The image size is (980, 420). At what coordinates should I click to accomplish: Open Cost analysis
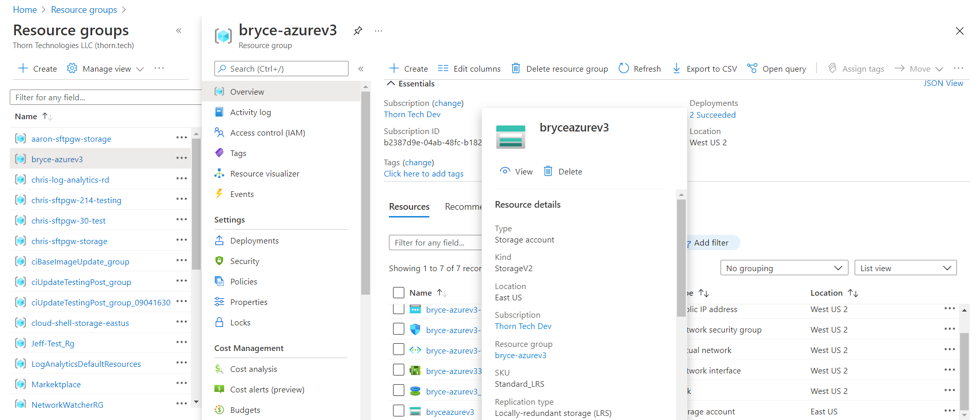tap(253, 369)
